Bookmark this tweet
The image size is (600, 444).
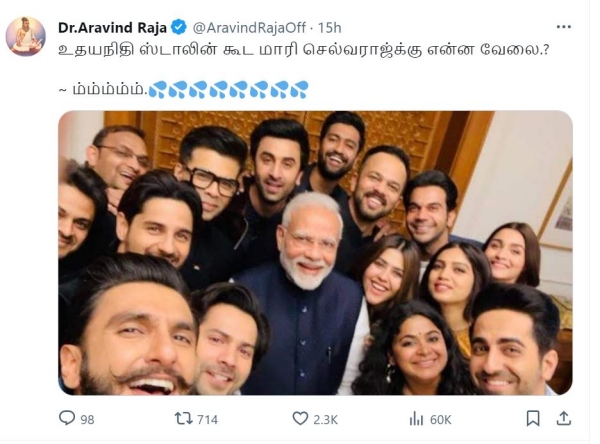click(533, 418)
